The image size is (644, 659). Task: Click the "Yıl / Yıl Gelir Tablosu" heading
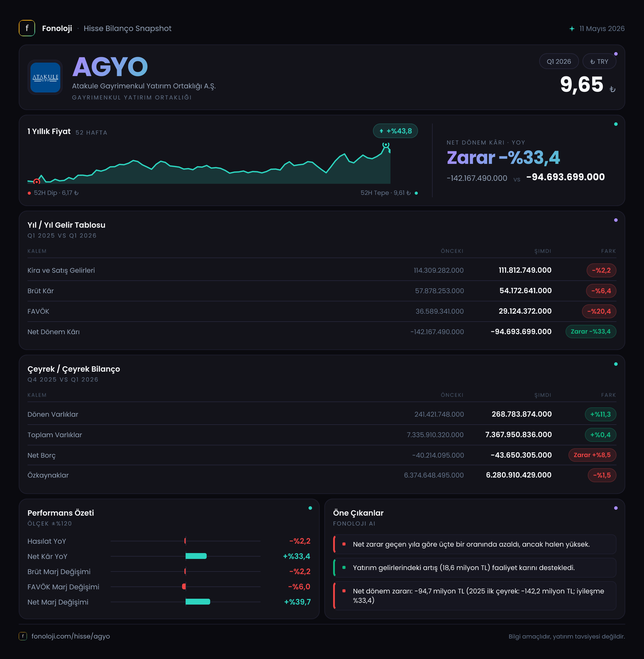coord(66,225)
